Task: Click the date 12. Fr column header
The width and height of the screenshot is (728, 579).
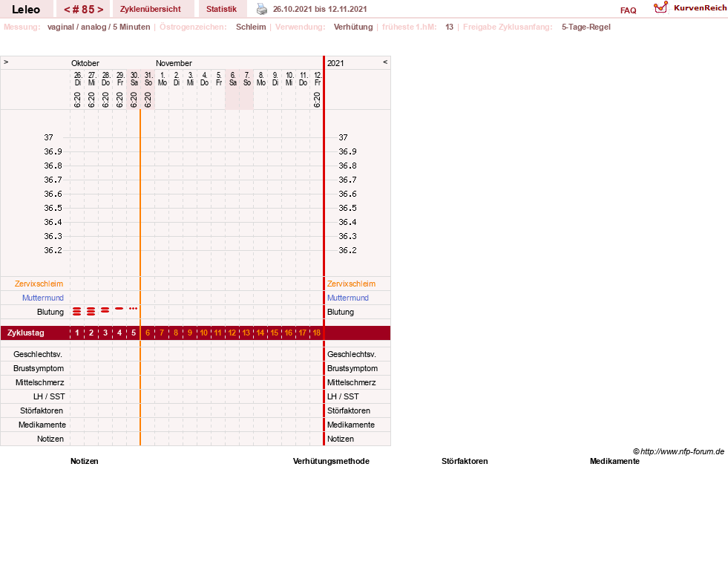Action: (318, 79)
